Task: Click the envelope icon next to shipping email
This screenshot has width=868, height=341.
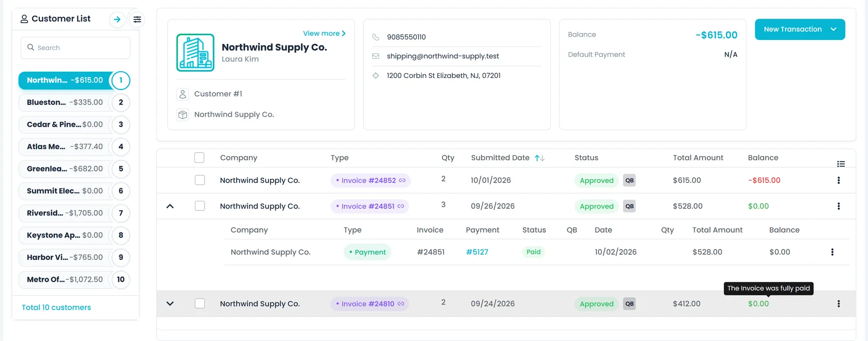Action: [x=376, y=56]
